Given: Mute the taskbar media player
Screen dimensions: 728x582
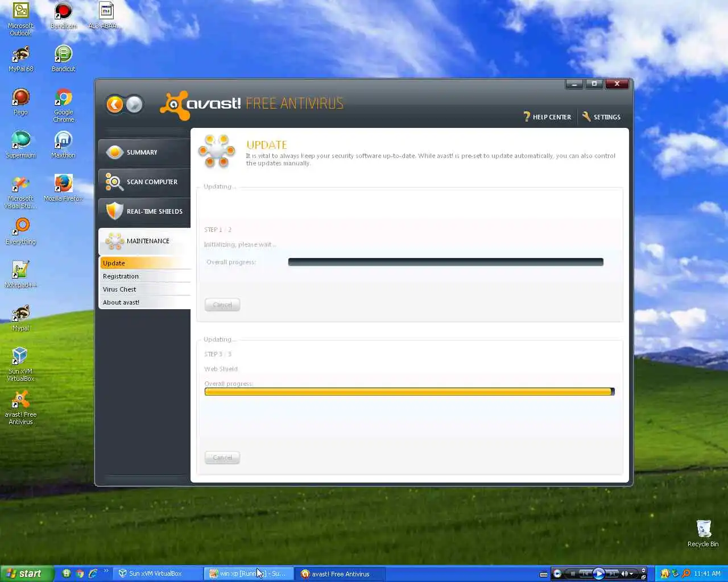Looking at the screenshot, I should coord(624,573).
